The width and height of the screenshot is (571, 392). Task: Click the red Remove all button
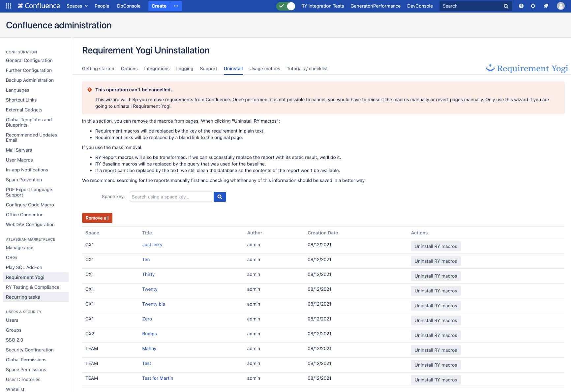coord(97,218)
